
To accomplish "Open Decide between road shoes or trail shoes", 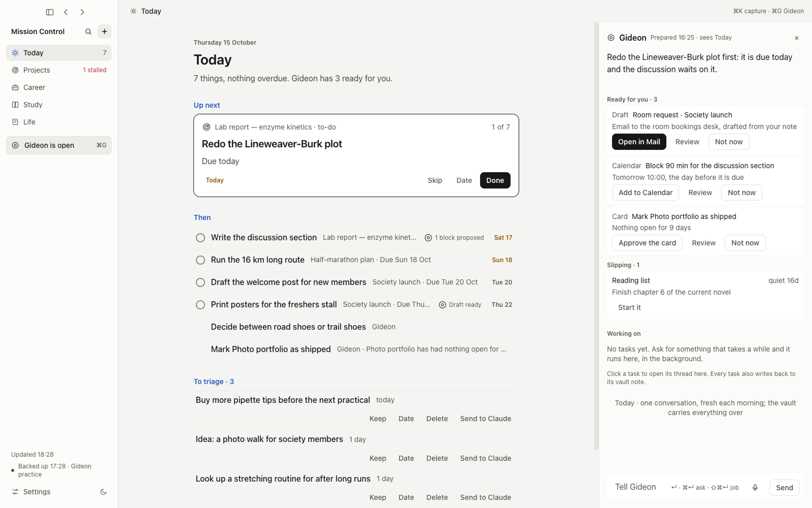I will pyautogui.click(x=356, y=327).
